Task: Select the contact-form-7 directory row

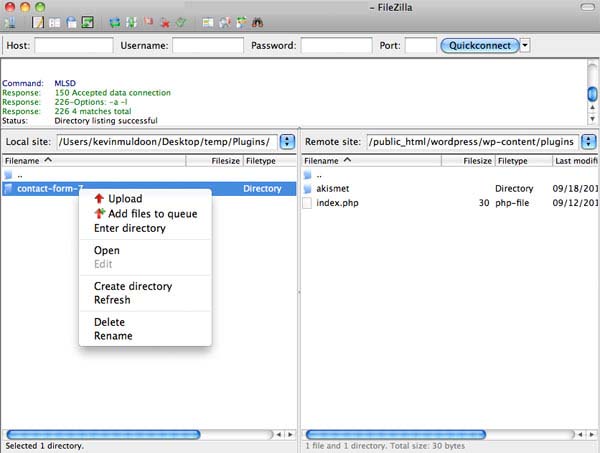Action: pyautogui.click(x=149, y=188)
